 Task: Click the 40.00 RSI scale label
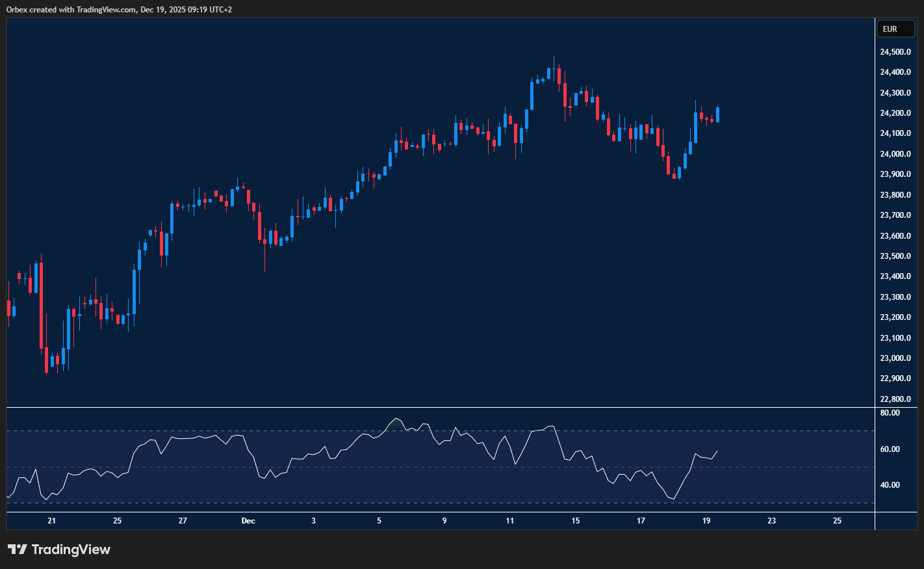click(x=890, y=485)
